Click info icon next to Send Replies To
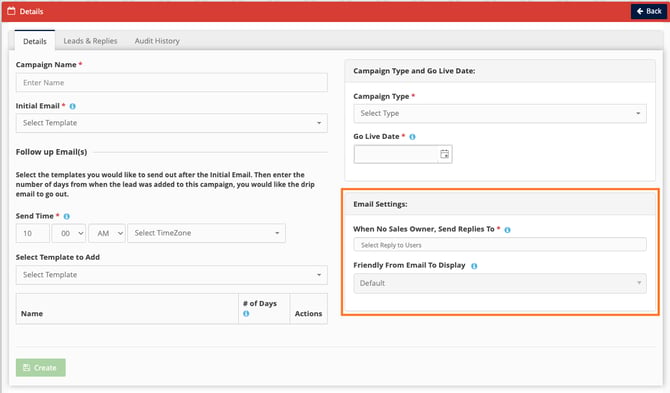 coord(507,230)
